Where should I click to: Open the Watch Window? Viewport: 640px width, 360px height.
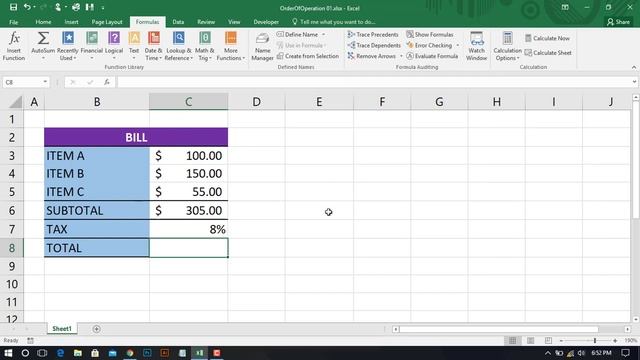[x=476, y=46]
